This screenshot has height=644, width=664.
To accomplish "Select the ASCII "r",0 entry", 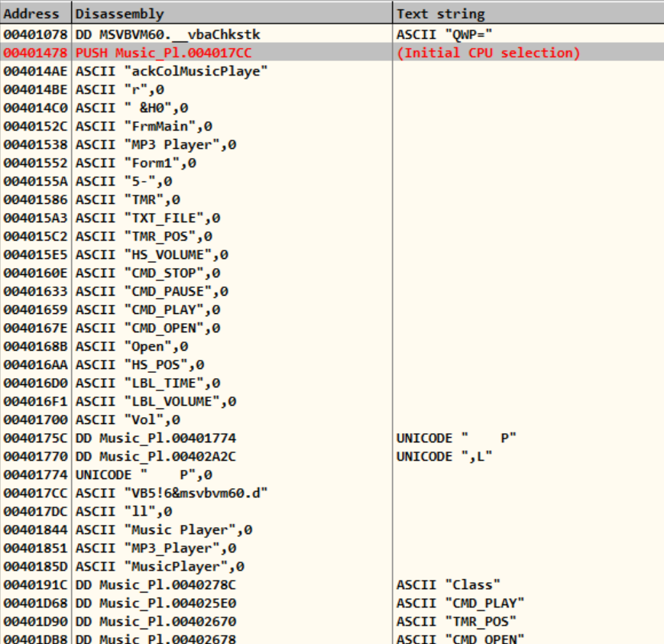I will 332,89.
